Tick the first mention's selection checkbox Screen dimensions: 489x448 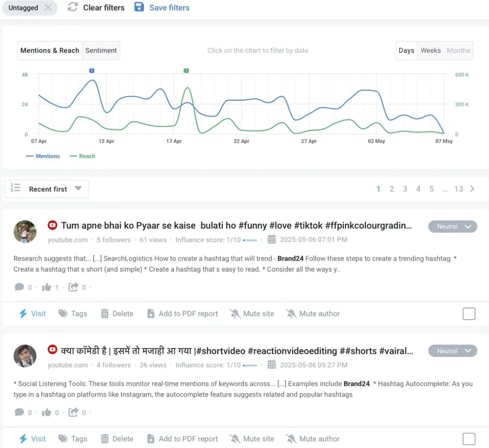(x=469, y=314)
